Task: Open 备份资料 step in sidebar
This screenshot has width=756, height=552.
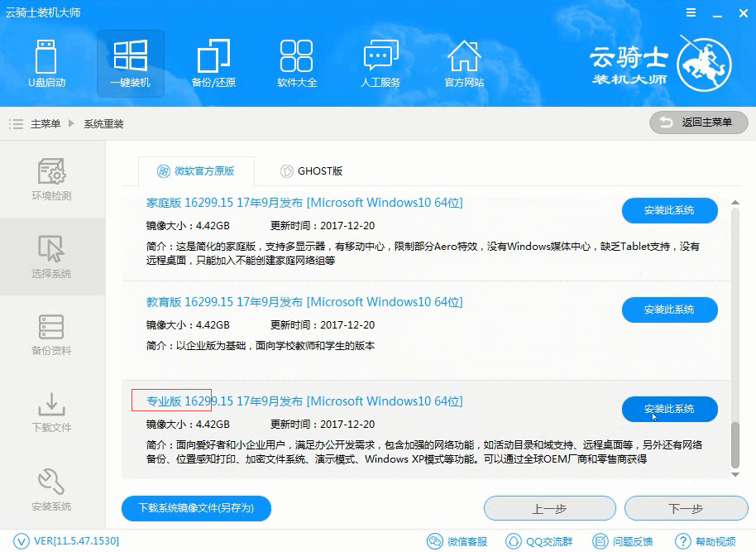Action: (52, 334)
